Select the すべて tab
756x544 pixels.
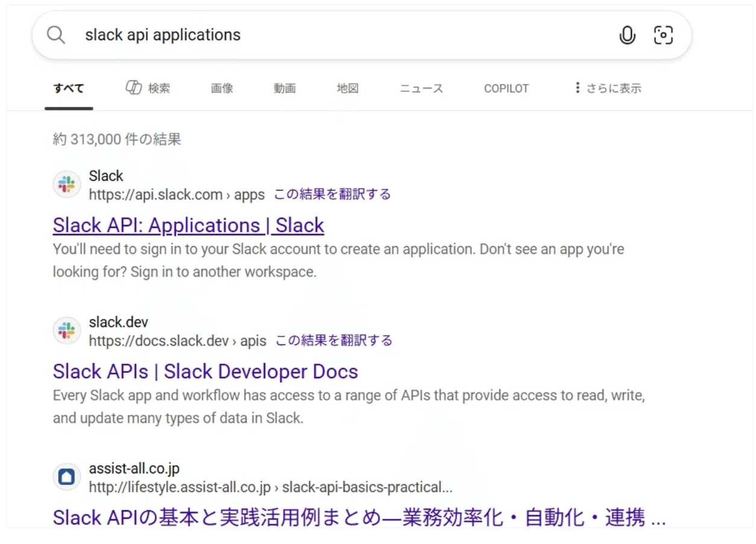click(x=69, y=89)
